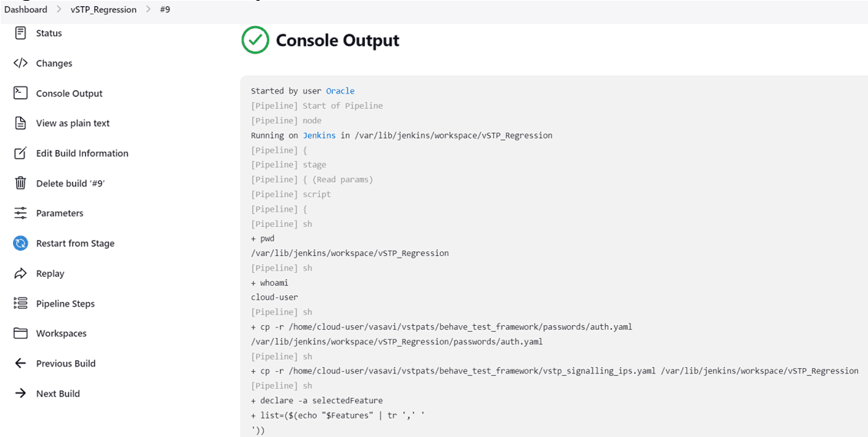
Task: Go to Next Build
Action: tap(58, 393)
